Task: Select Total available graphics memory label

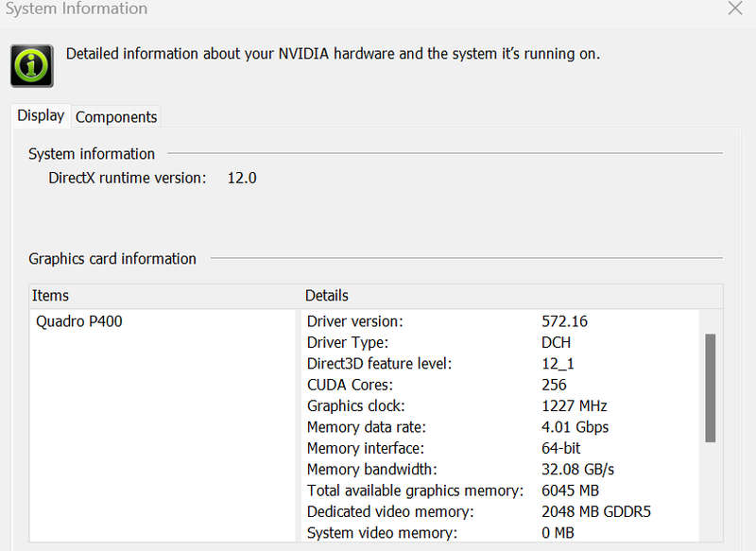Action: 415,491
